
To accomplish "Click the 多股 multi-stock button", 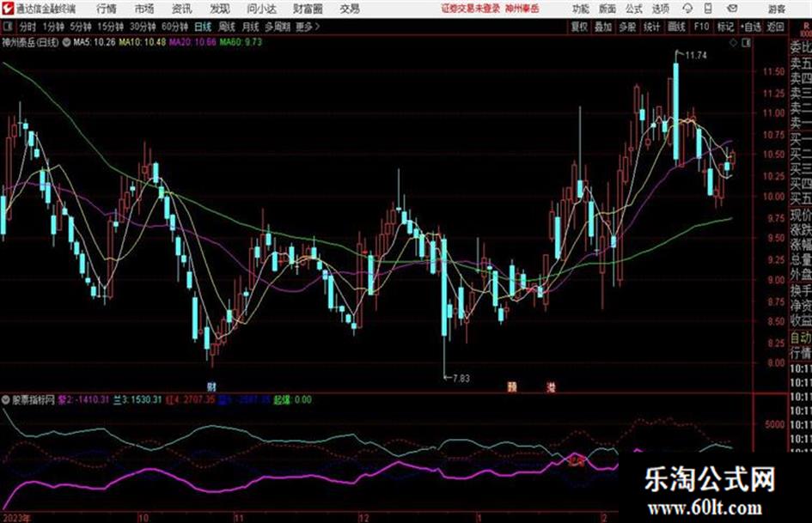I will 627,27.
